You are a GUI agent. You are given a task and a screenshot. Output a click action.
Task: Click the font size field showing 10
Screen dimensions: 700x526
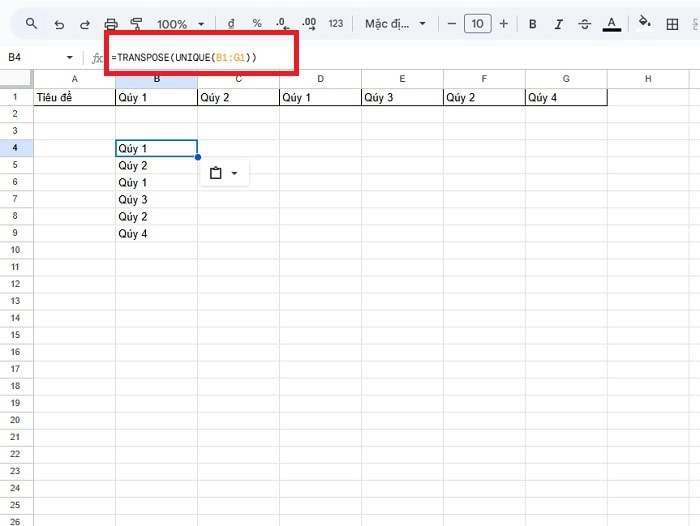tap(478, 24)
